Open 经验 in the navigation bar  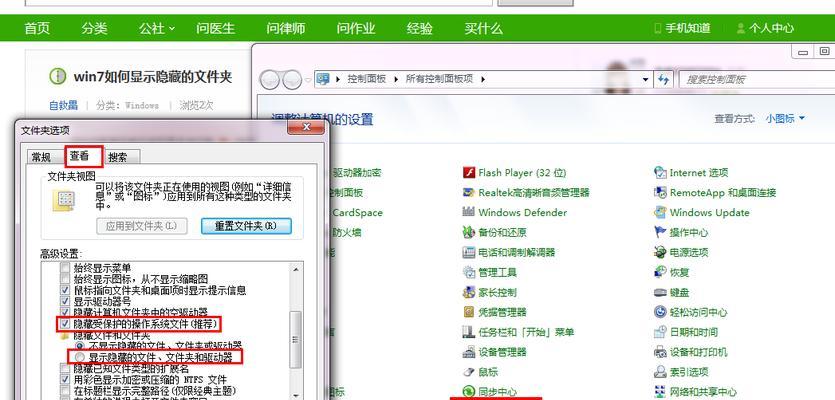420,28
